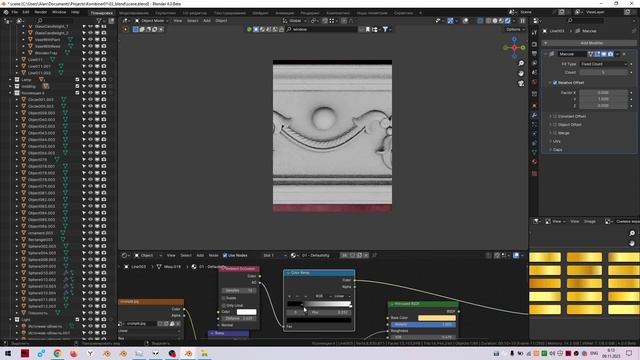Toggle exclude checkbox for the Lamp collection
The width and height of the screenshot is (640, 360).
pyautogui.click(x=77, y=80)
